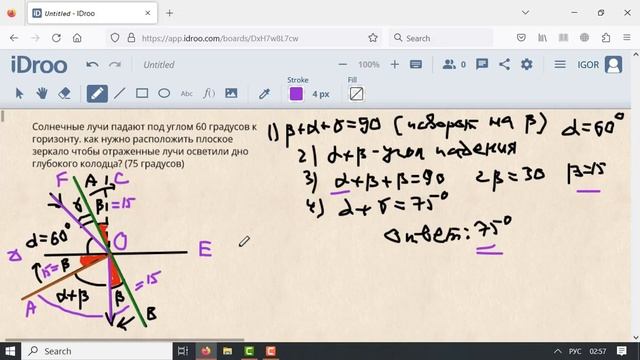Click the taskbar Search box

tap(96, 351)
